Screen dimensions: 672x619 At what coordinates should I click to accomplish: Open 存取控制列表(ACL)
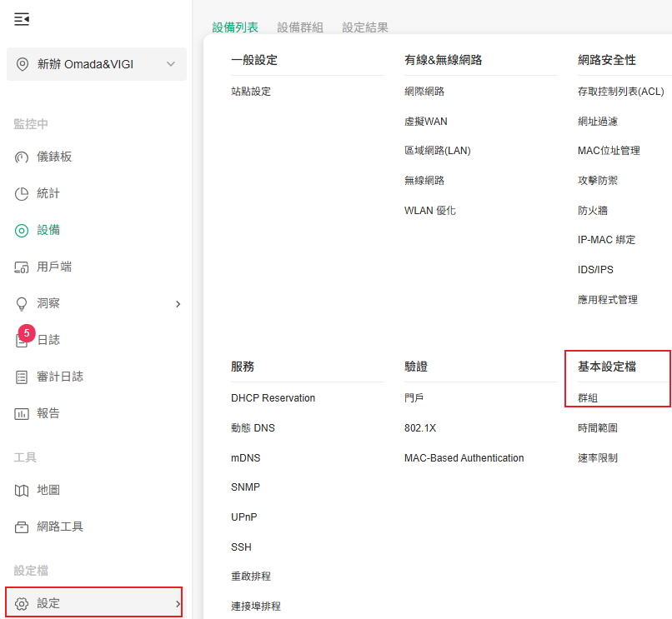pyautogui.click(x=620, y=92)
